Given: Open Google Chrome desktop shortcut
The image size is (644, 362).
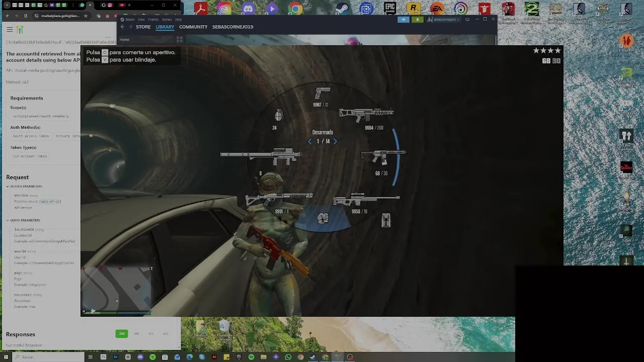Looking at the screenshot, I should [295, 9].
